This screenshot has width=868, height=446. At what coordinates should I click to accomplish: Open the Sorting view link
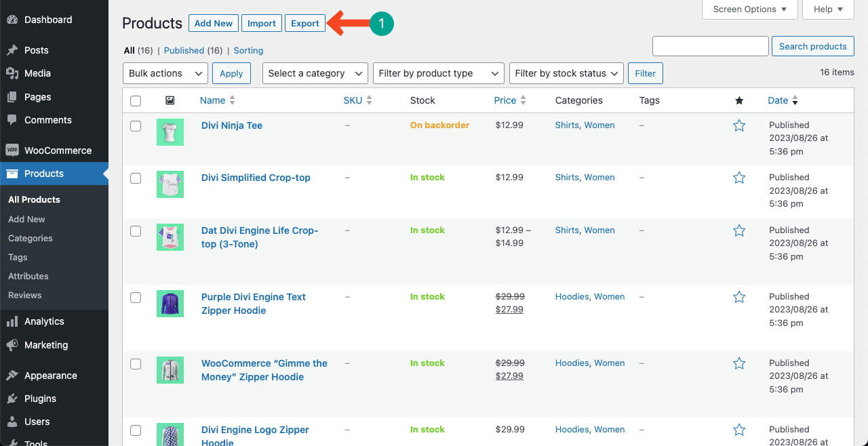(248, 50)
